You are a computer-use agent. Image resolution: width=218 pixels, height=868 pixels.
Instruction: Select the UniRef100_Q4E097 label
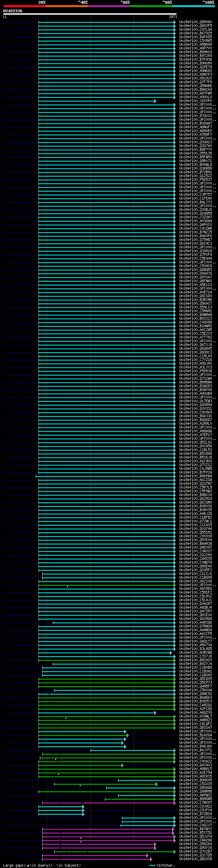point(196,548)
